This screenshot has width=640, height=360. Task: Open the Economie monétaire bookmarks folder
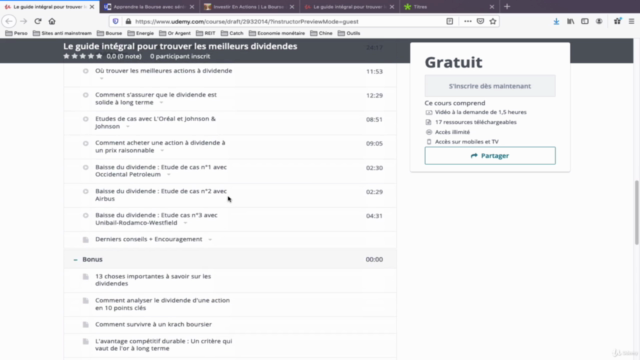coord(277,33)
